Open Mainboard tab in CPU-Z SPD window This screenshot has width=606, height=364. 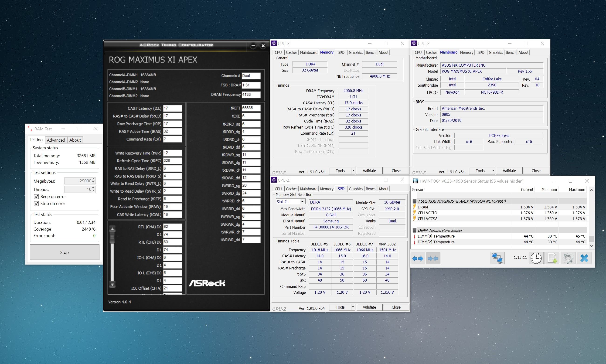point(309,189)
